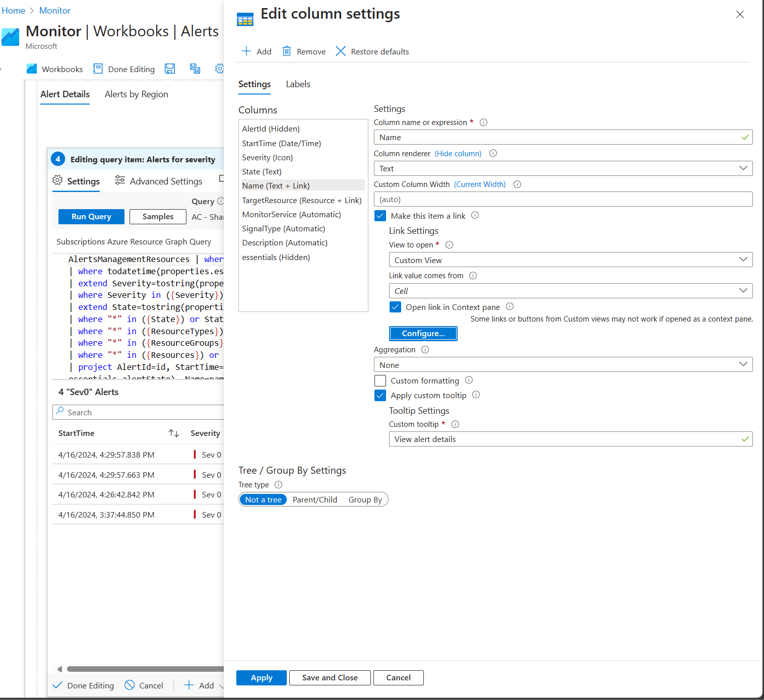The image size is (764, 700).
Task: Enable the Custom formatting checkbox
Action: (x=380, y=380)
